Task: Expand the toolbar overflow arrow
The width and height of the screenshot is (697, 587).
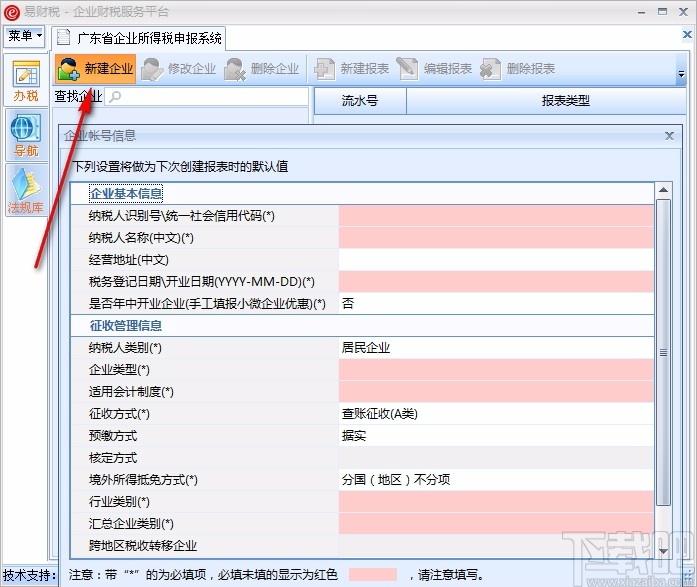Action: [x=681, y=74]
